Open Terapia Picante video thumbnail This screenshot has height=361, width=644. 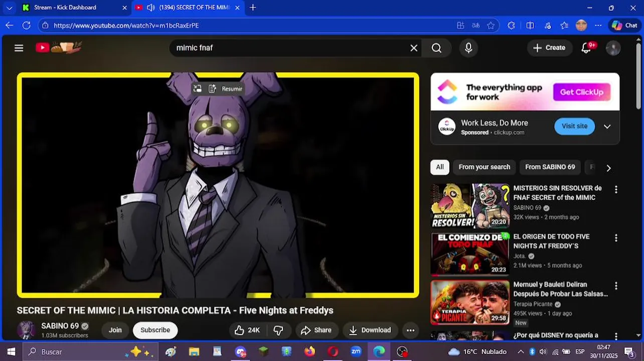[470, 302]
